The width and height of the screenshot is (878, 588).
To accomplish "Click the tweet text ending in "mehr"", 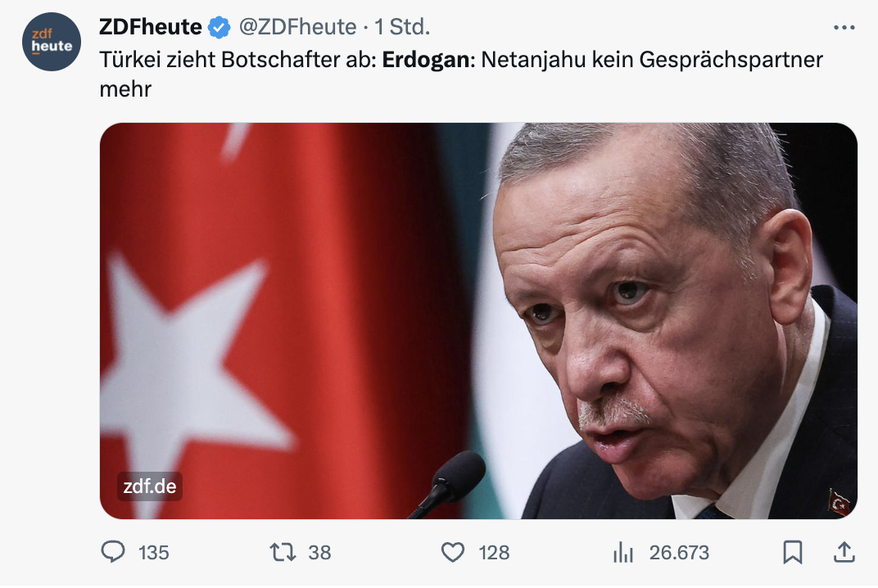I will 126,88.
